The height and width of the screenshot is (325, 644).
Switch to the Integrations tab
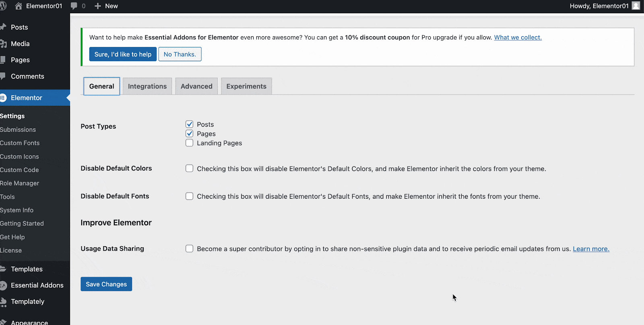(147, 86)
